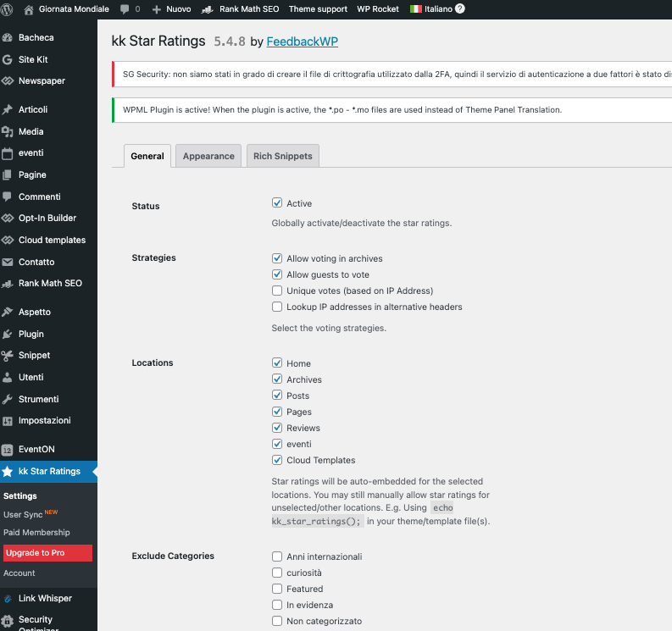The height and width of the screenshot is (631, 672).
Task: Click the kk Star Ratings star icon
Action: tap(7, 472)
